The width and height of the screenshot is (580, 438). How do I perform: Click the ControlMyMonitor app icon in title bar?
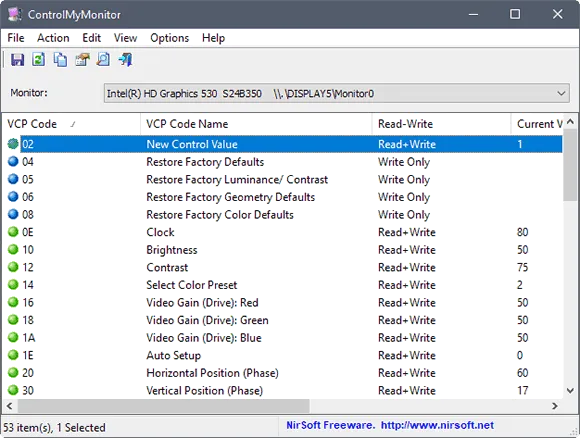(x=15, y=14)
